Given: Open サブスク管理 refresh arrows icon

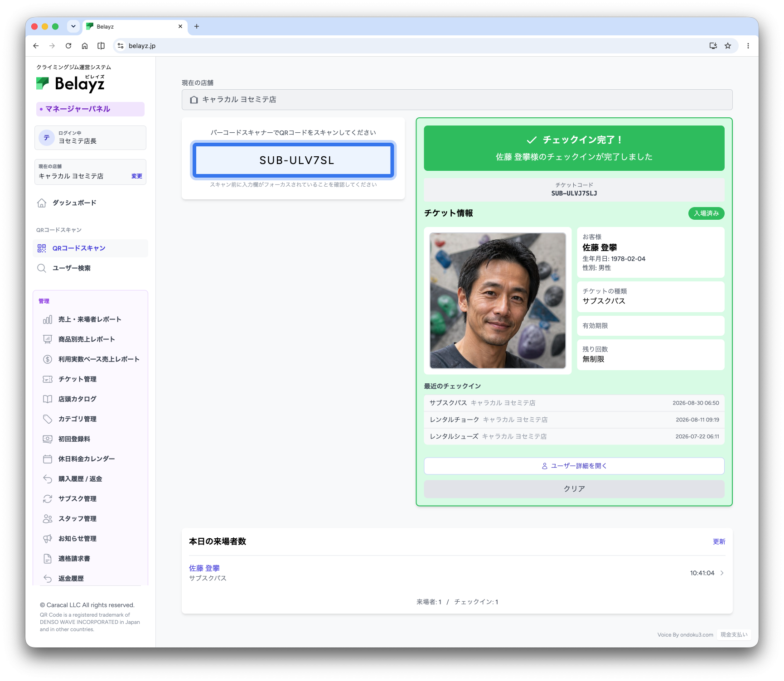Looking at the screenshot, I should pyautogui.click(x=48, y=499).
